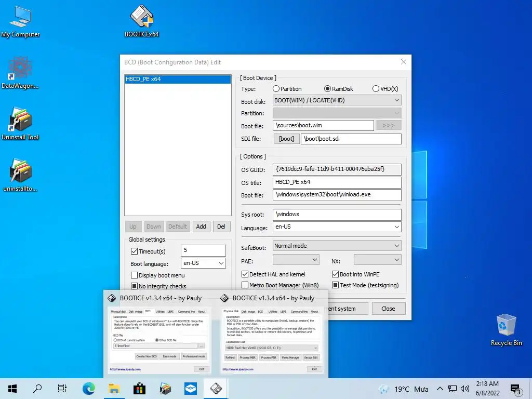Open Uninstall Tool taskbar icon
The width and height of the screenshot is (532, 399).
point(165,389)
